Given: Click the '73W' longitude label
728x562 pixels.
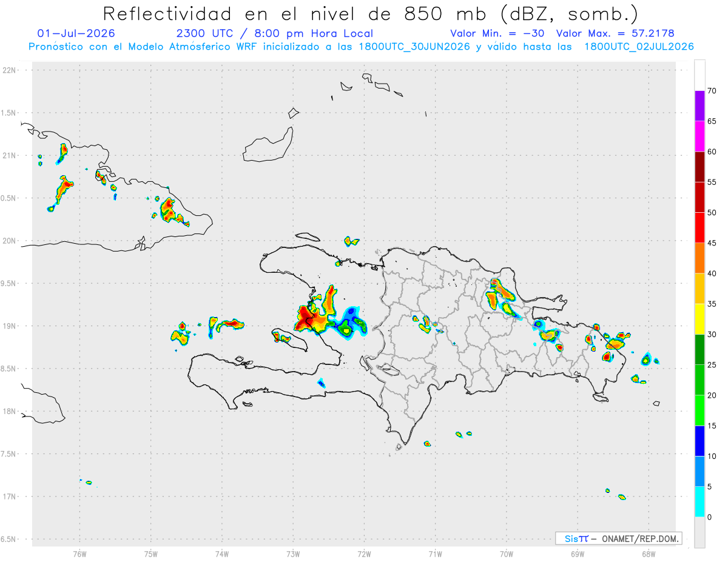Looking at the screenshot, I should 293,554.
